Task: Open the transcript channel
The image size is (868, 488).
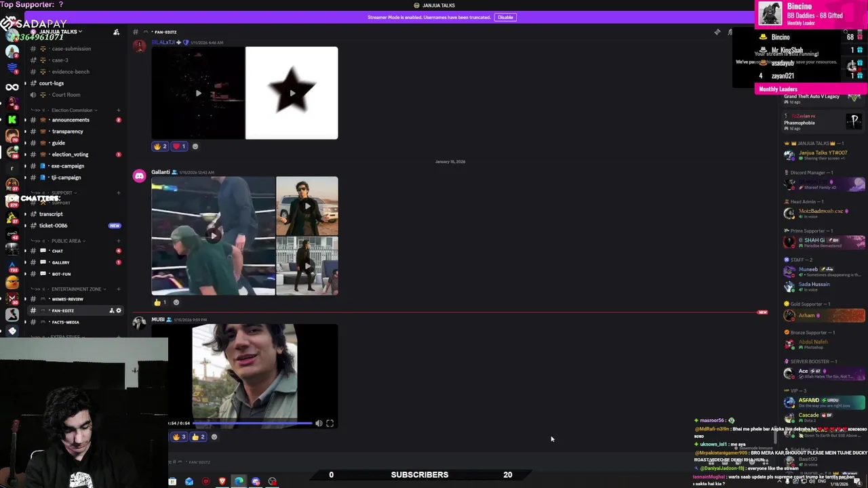Action: coord(75,214)
